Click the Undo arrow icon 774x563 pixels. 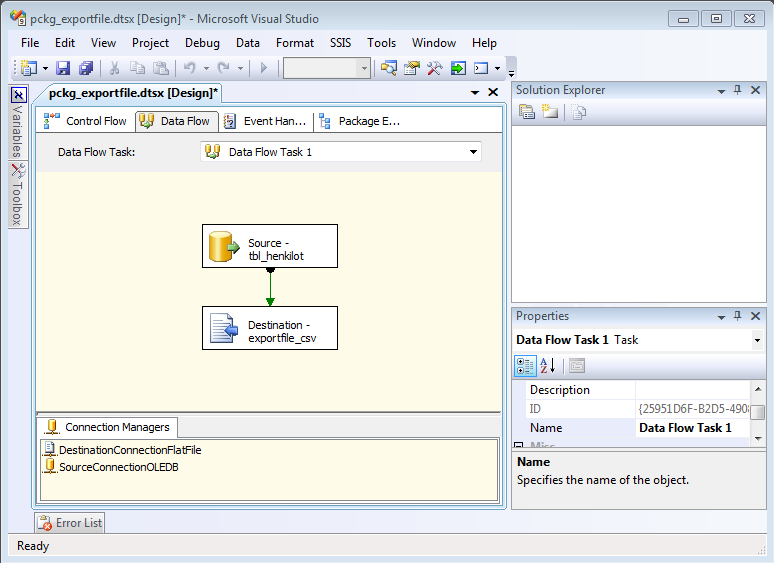click(190, 68)
